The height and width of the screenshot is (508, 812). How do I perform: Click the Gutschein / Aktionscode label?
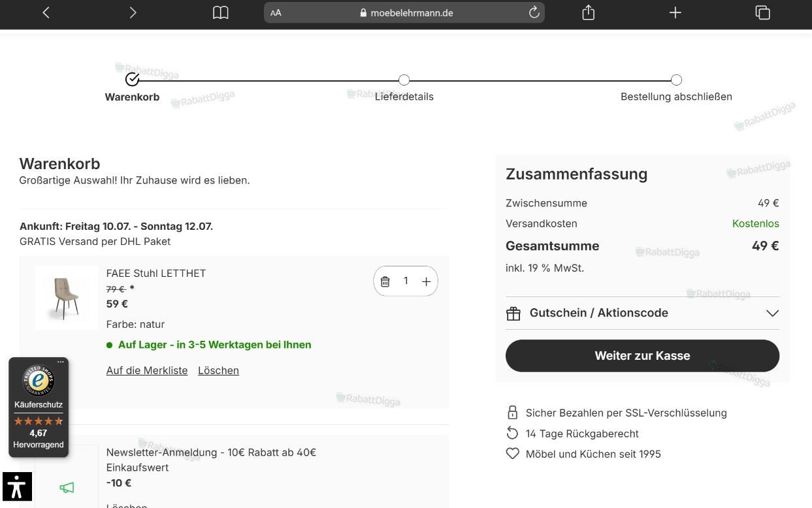coord(599,313)
